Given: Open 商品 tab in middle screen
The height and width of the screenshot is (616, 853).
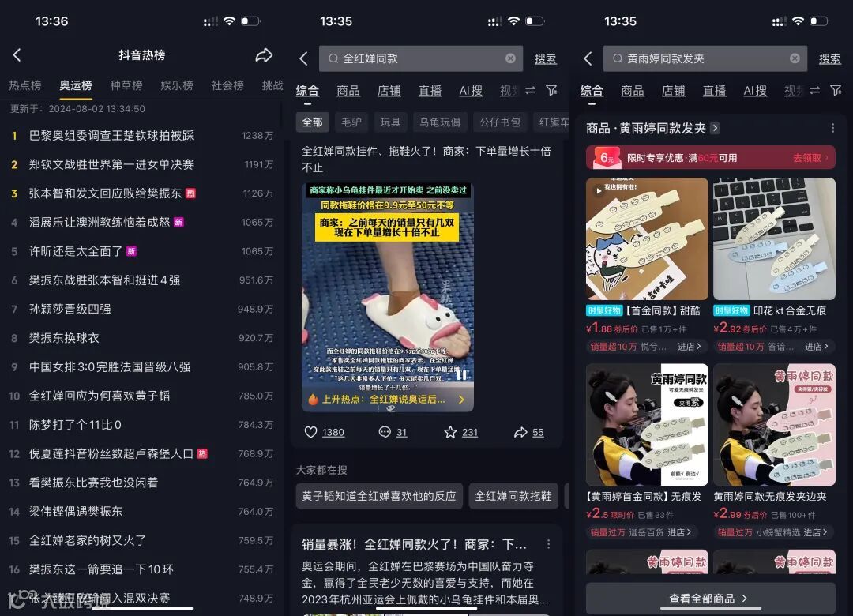Looking at the screenshot, I should [348, 91].
